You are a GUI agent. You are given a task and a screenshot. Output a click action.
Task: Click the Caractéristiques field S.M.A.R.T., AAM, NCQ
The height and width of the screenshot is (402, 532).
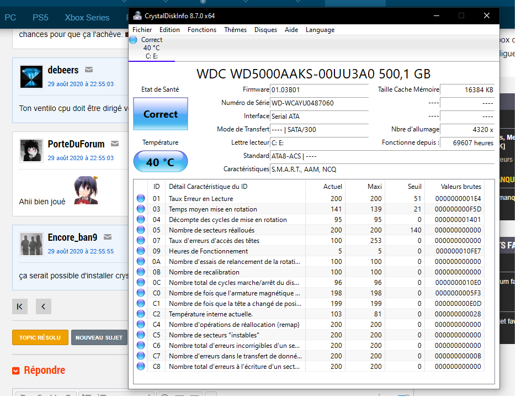382,170
